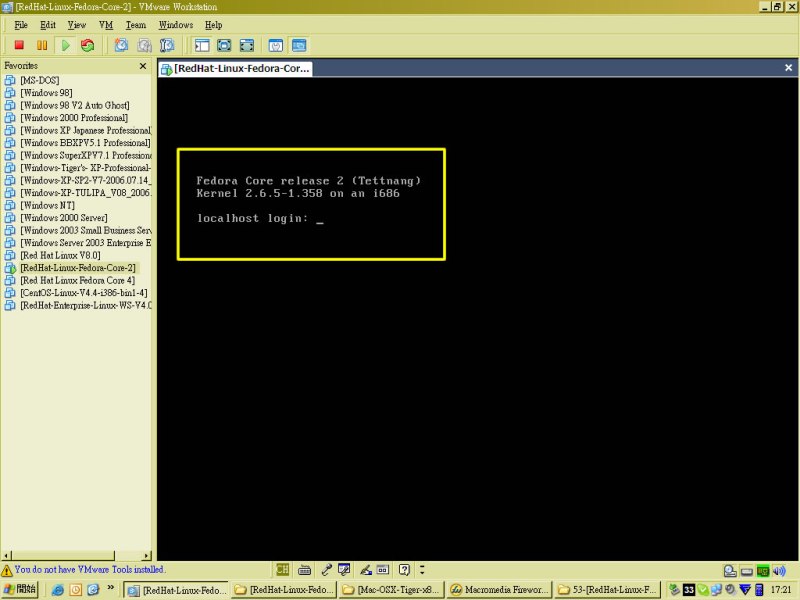Click the Favorites horizontal scrollbar left arrow
This screenshot has width=800, height=600.
[x=7, y=556]
